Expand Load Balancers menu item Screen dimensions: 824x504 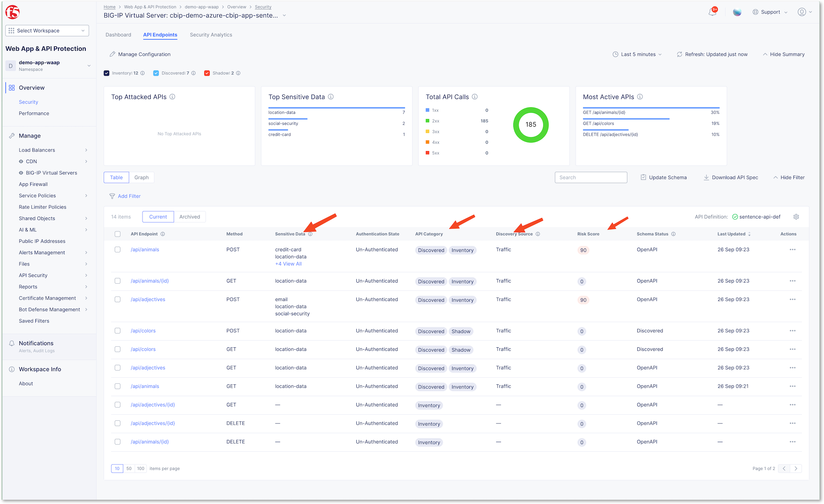click(53, 150)
